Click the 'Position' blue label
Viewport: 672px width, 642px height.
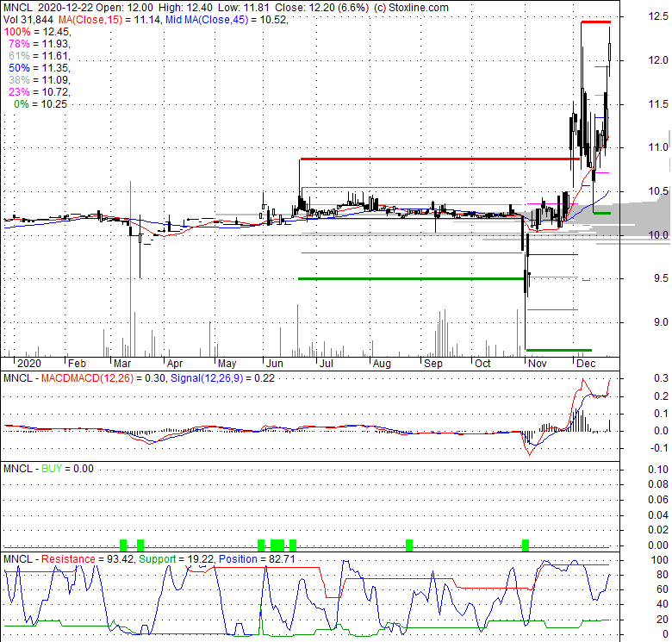click(x=238, y=559)
